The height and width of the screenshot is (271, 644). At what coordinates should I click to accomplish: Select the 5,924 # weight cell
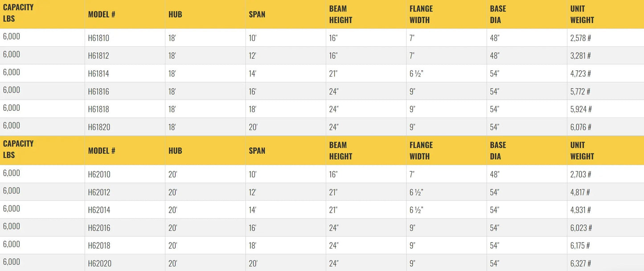coord(581,109)
